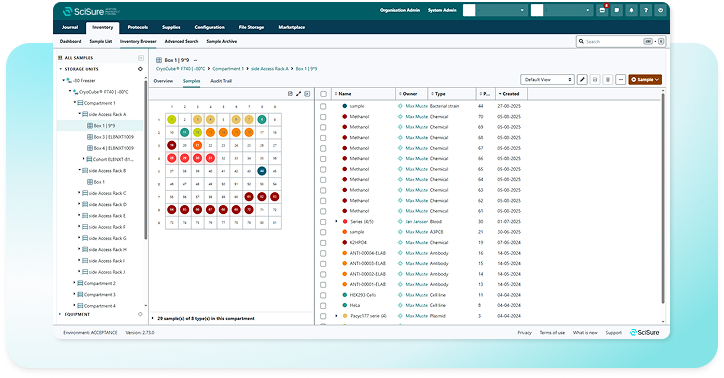The height and width of the screenshot is (378, 724).
Task: Expand Compartment 2 tree node
Action: (x=74, y=283)
